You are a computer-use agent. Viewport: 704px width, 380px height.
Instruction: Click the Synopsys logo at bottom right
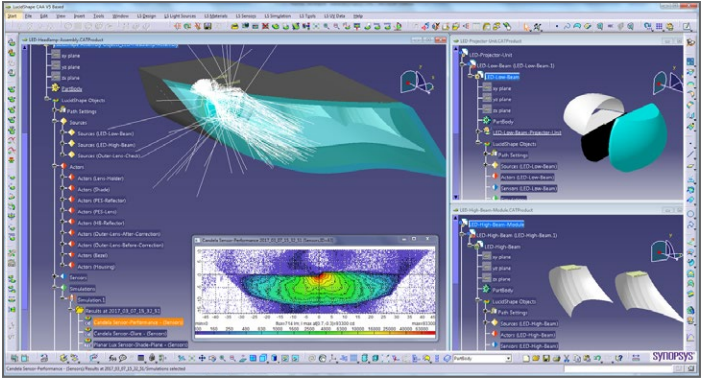tap(673, 357)
